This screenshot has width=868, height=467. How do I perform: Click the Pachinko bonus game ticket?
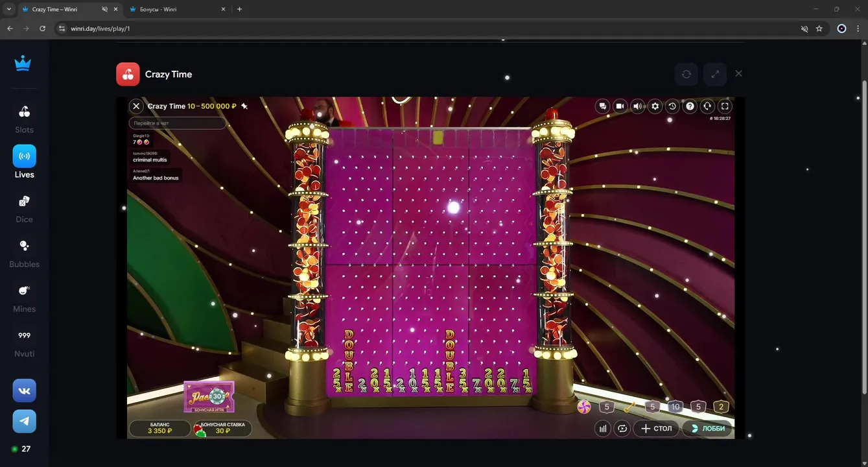[x=209, y=396]
